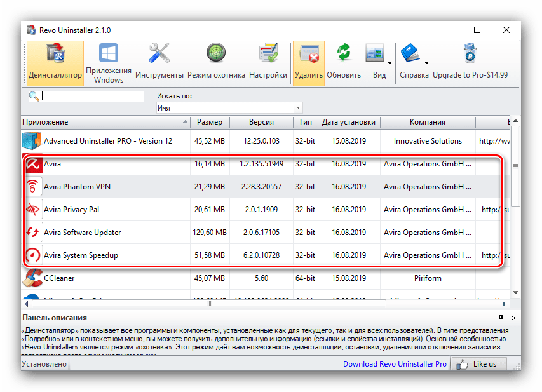
Task: Open the Настройки settings
Action: pyautogui.click(x=268, y=64)
